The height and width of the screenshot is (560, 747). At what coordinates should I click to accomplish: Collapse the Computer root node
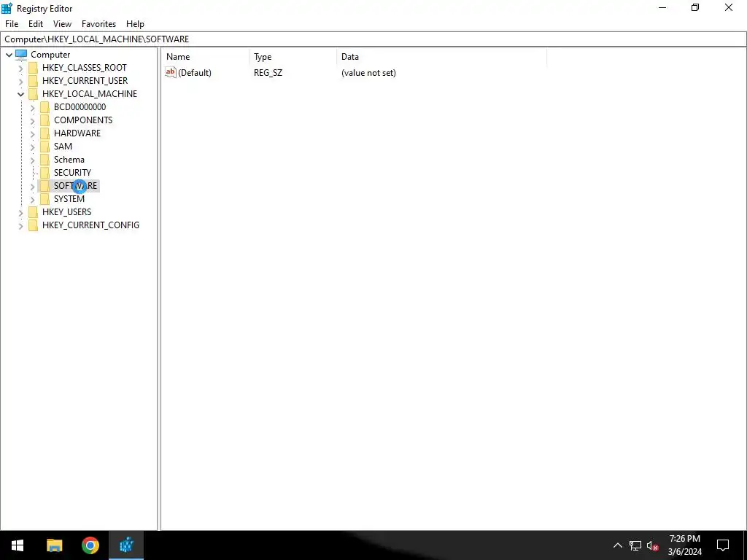[x=9, y=55]
